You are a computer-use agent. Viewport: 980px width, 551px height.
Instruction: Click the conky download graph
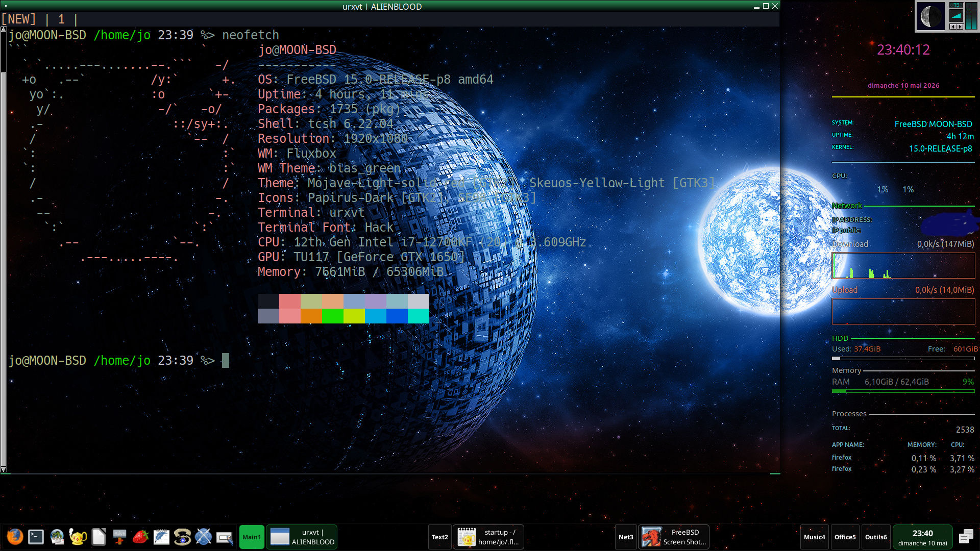903,265
